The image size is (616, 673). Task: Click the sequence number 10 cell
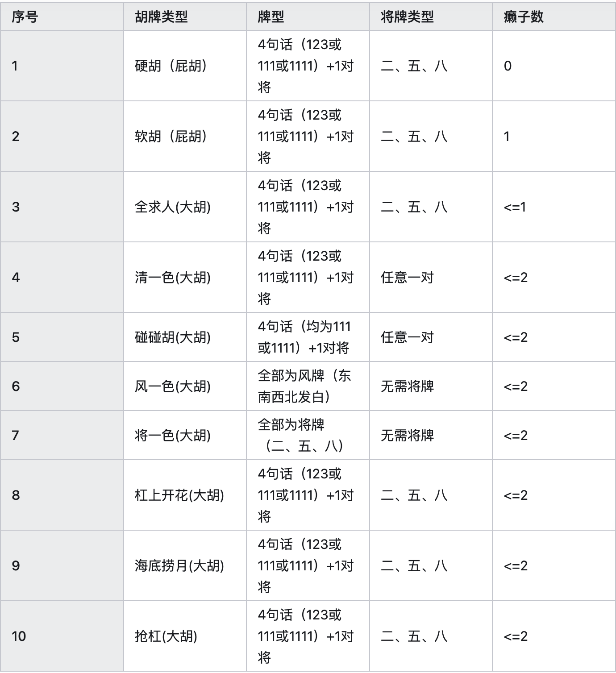pyautogui.click(x=62, y=636)
